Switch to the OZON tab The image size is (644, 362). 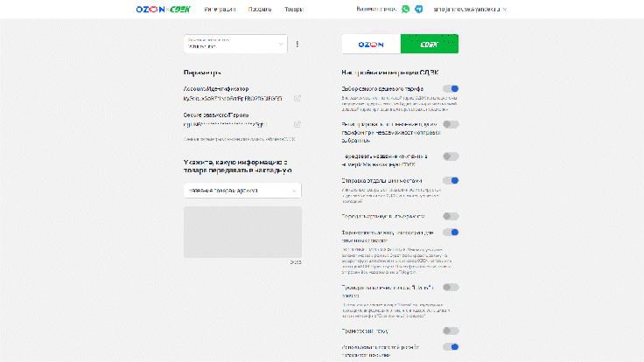click(371, 44)
